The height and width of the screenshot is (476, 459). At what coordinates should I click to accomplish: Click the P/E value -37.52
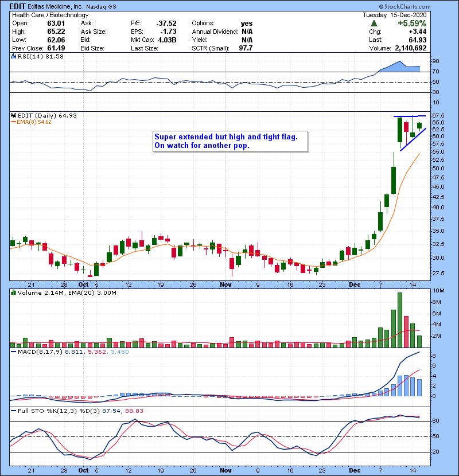(x=166, y=24)
